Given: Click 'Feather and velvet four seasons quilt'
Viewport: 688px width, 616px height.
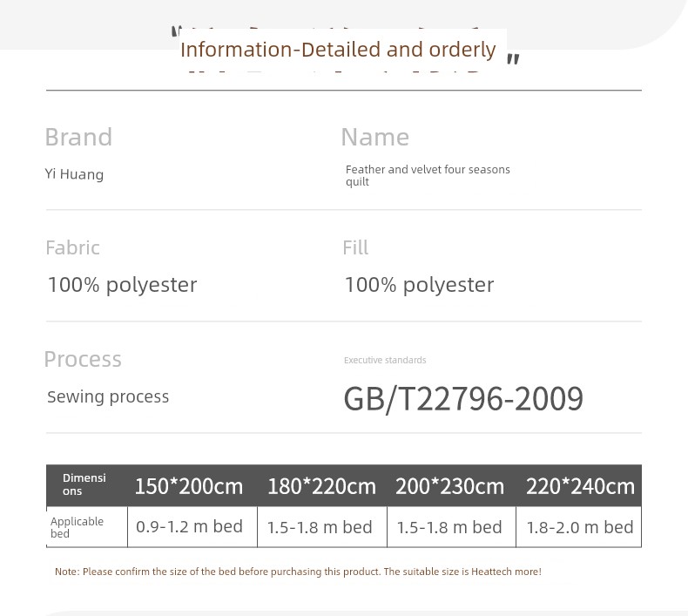Looking at the screenshot, I should click(427, 175).
